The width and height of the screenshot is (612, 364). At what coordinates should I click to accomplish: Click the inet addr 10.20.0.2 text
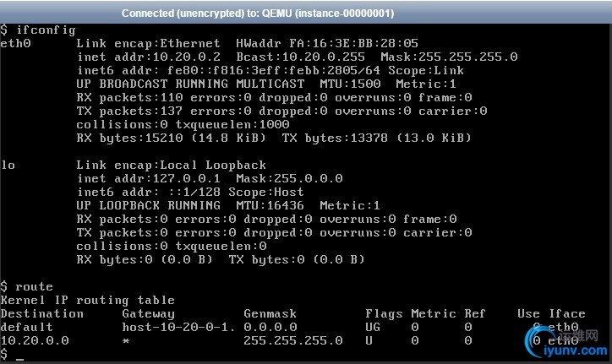149,57
